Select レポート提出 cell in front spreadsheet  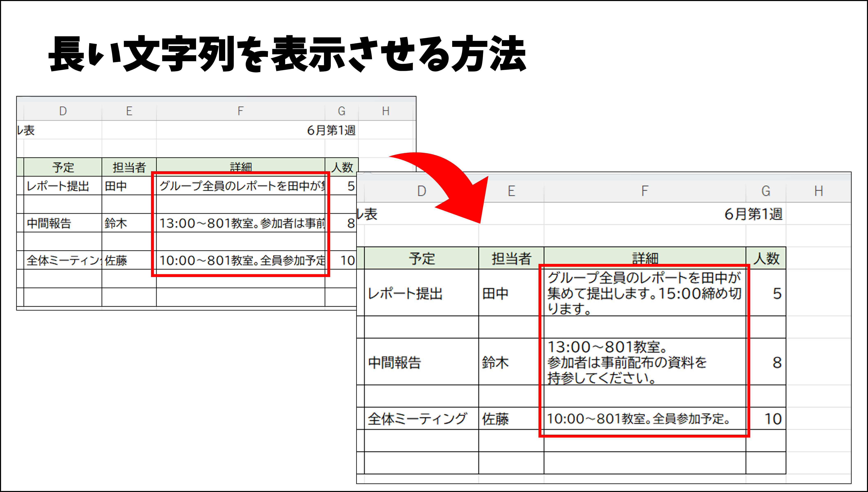(x=422, y=293)
